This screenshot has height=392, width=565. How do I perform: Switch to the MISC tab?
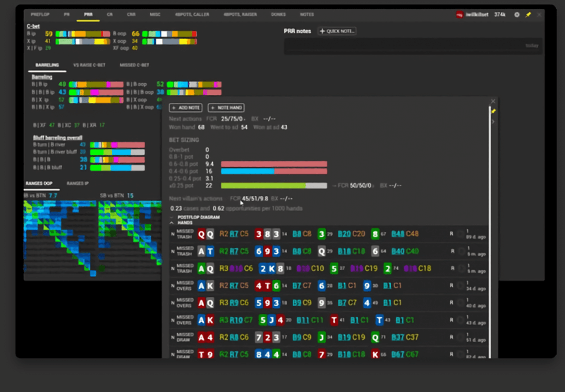[155, 14]
